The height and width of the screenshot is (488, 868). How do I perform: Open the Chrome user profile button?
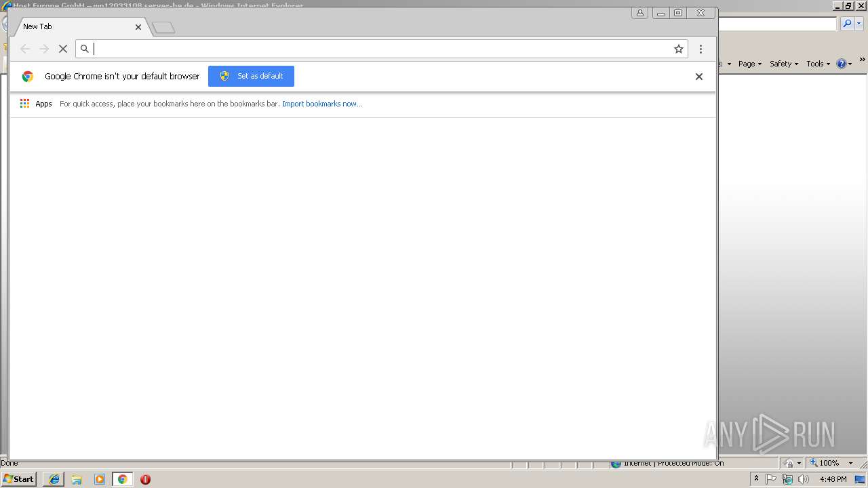[x=639, y=13]
